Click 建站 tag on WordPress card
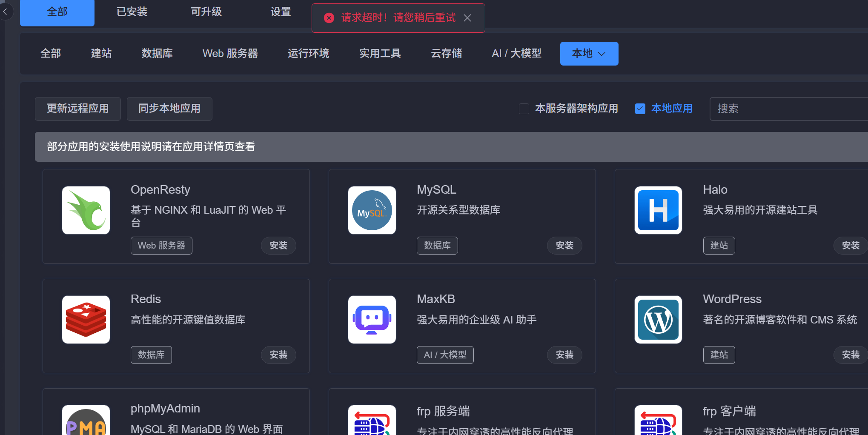Image resolution: width=868 pixels, height=435 pixels. (x=719, y=355)
